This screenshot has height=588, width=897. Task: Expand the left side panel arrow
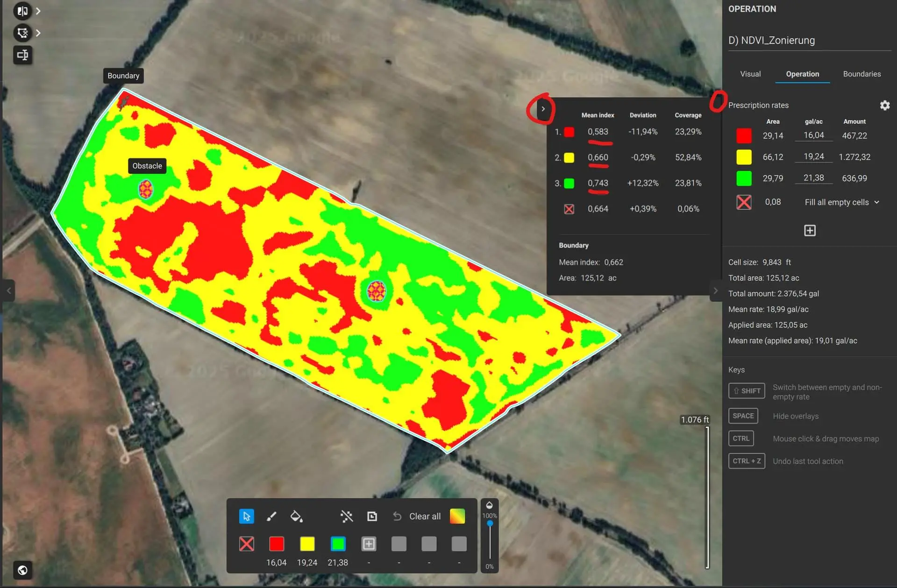pyautogui.click(x=8, y=290)
